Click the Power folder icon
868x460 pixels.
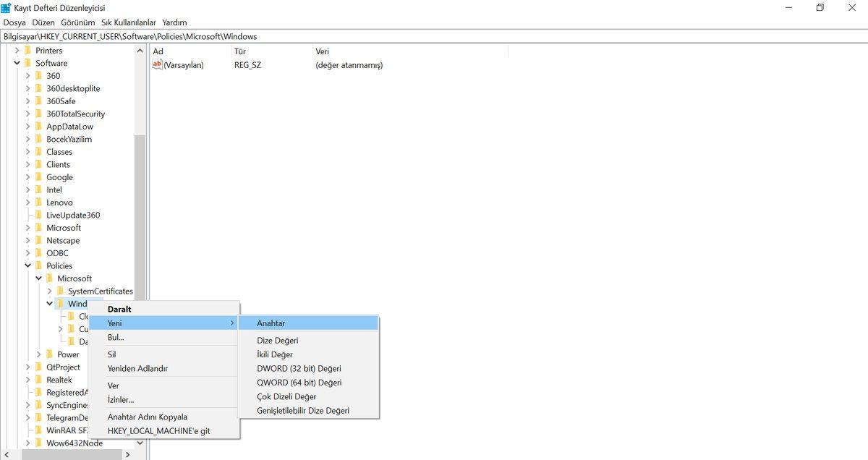50,354
